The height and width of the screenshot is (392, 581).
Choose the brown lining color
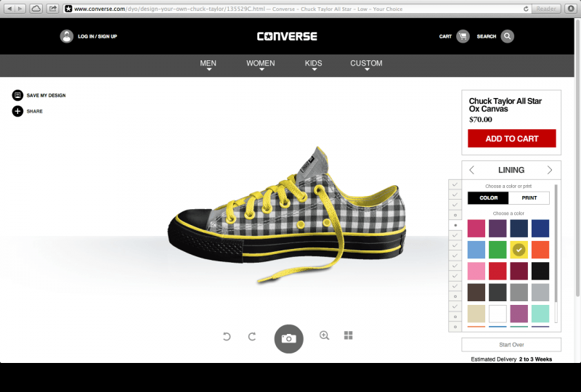pyautogui.click(x=476, y=293)
